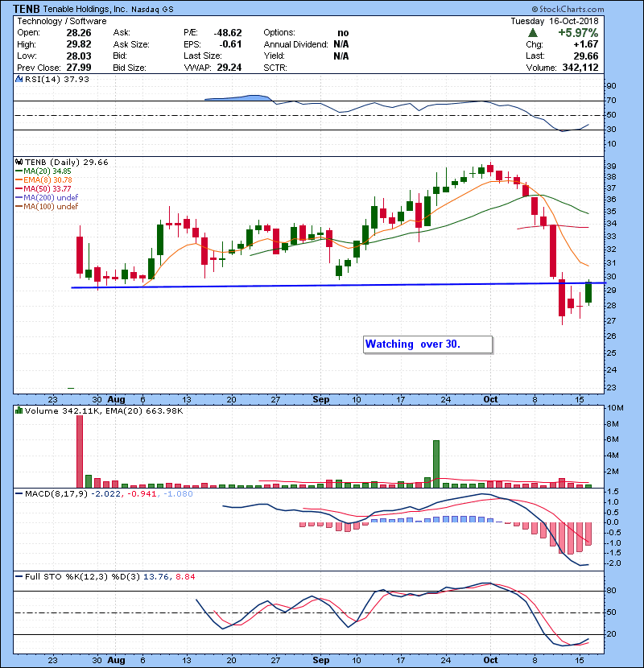644x668 pixels.
Task: Click the Last price 29.66 in header
Action: (585, 56)
